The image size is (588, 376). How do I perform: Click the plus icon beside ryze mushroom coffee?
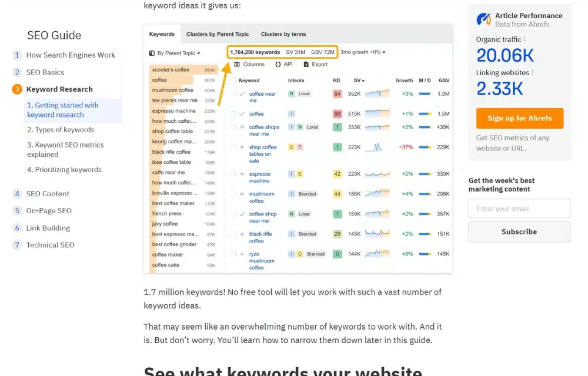coord(242,254)
